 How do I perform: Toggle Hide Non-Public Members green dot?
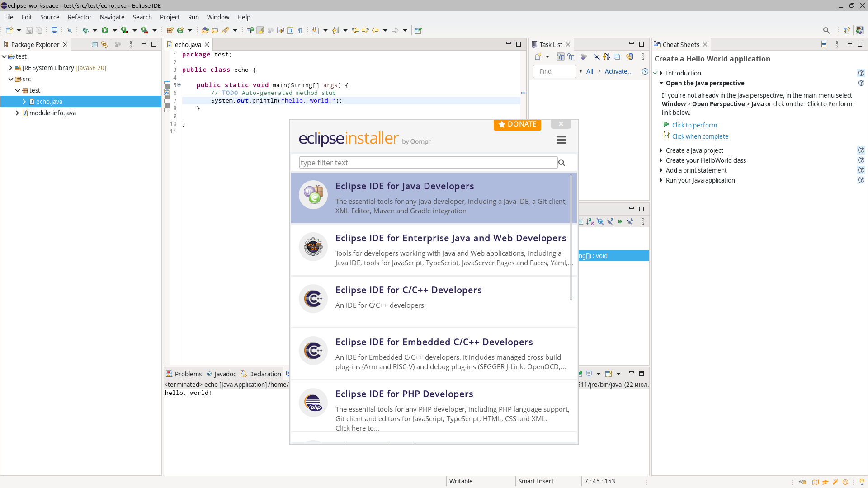[620, 221]
